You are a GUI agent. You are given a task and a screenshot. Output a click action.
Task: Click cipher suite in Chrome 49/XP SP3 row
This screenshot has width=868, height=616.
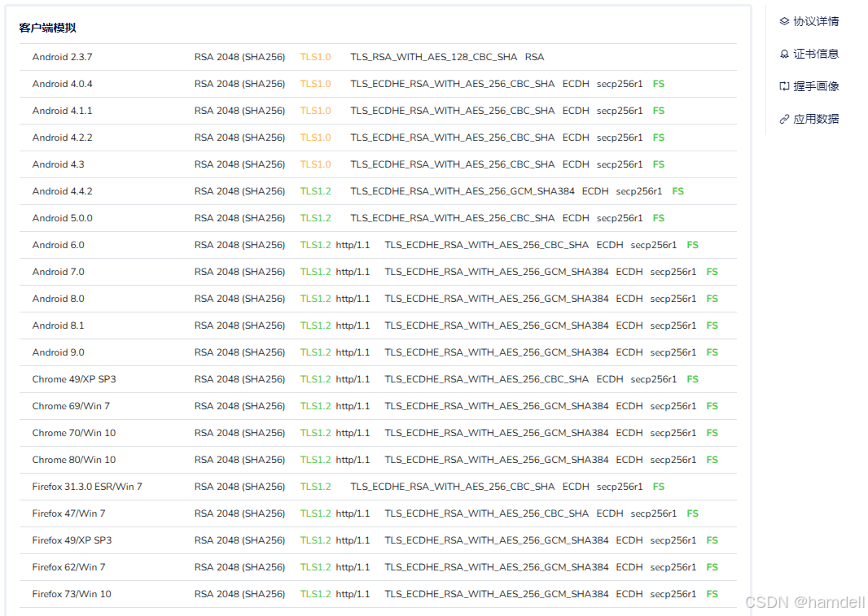coord(487,379)
